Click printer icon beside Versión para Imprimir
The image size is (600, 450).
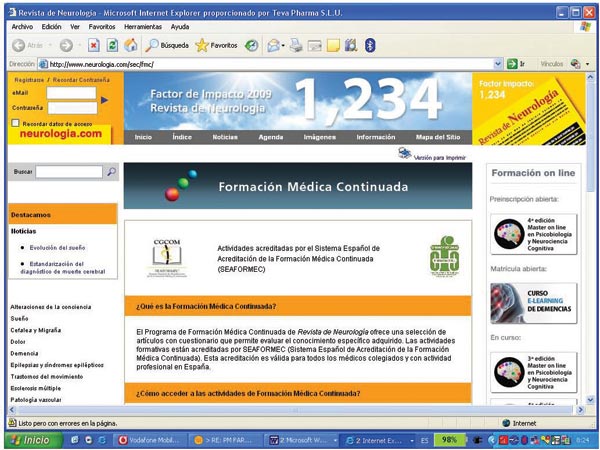click(404, 153)
